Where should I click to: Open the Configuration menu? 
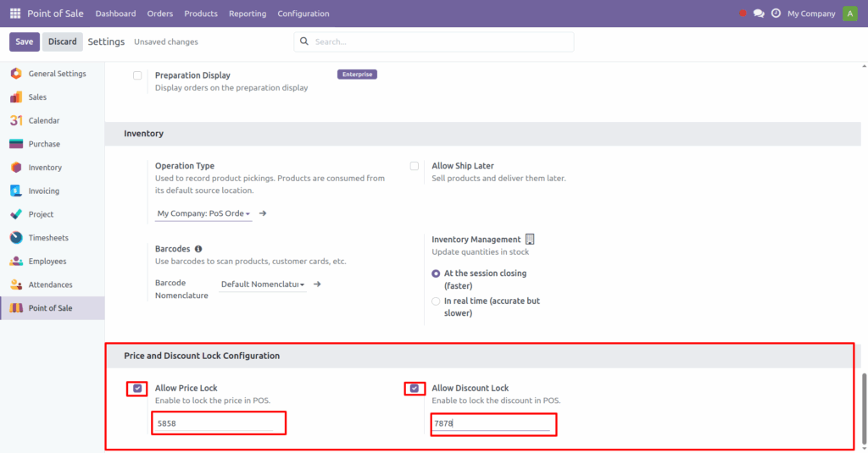[x=303, y=14]
